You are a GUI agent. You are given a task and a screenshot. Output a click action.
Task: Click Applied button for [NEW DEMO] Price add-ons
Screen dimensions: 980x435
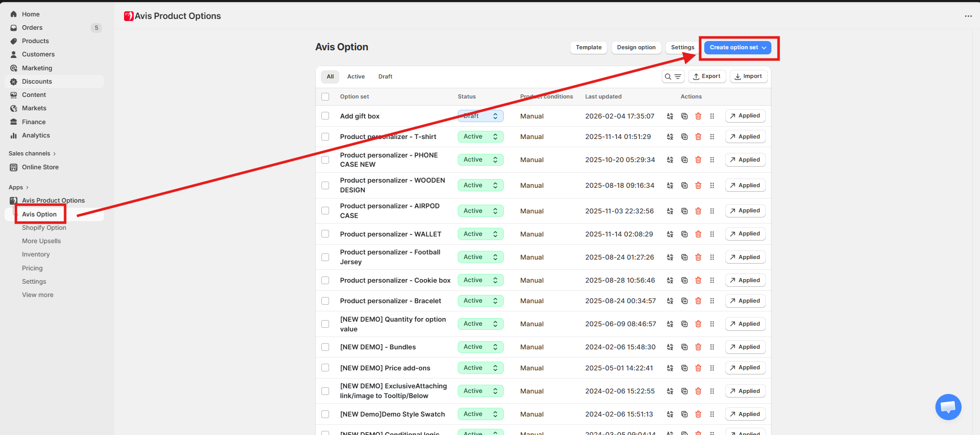coord(745,368)
